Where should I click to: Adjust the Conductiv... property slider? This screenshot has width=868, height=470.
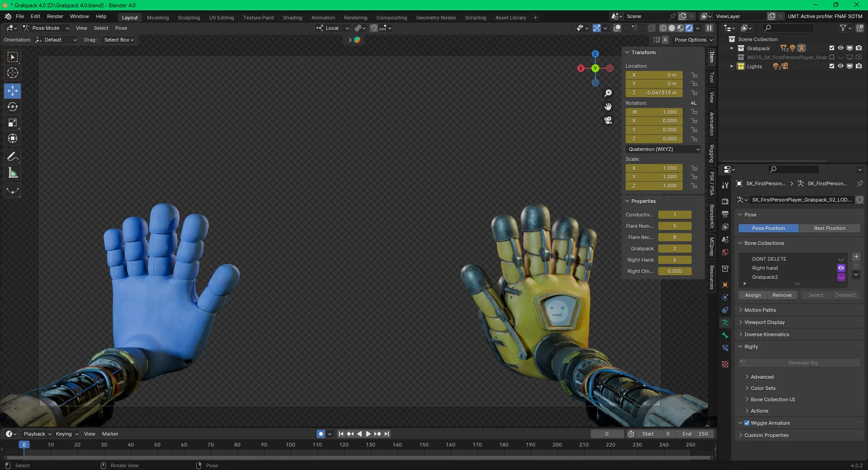point(674,215)
